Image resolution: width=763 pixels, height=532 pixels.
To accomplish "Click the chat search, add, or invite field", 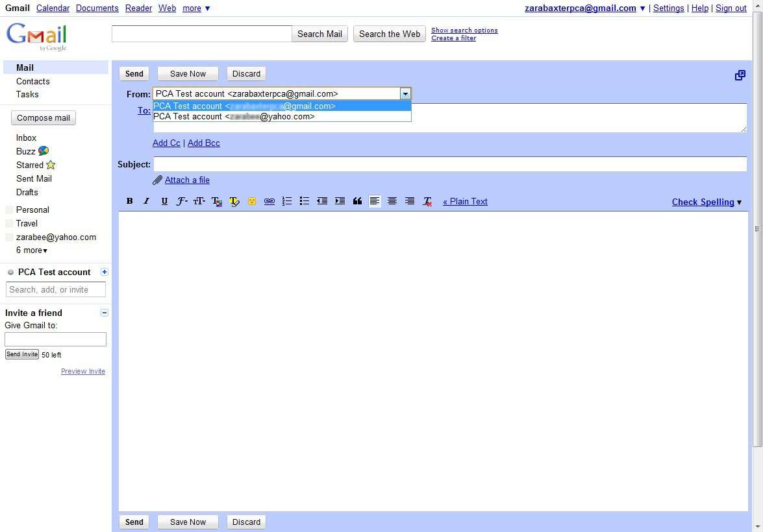I will coord(55,289).
